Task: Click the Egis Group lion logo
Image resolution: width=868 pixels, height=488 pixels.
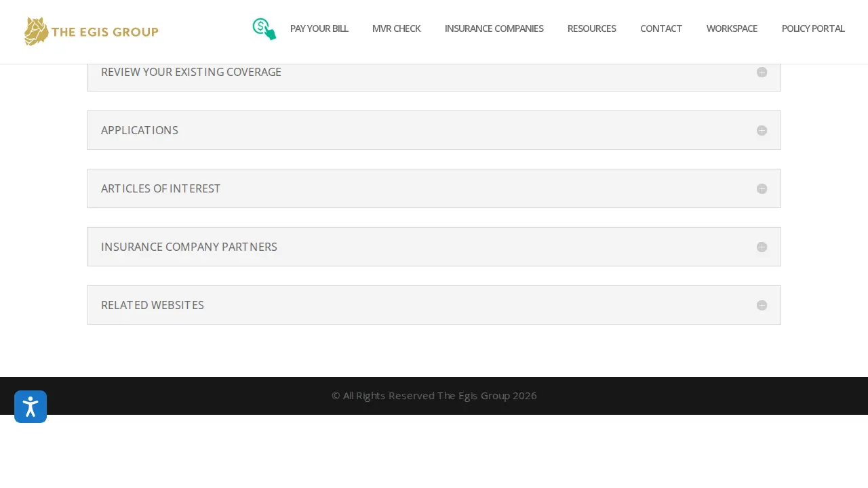Action: [x=91, y=31]
